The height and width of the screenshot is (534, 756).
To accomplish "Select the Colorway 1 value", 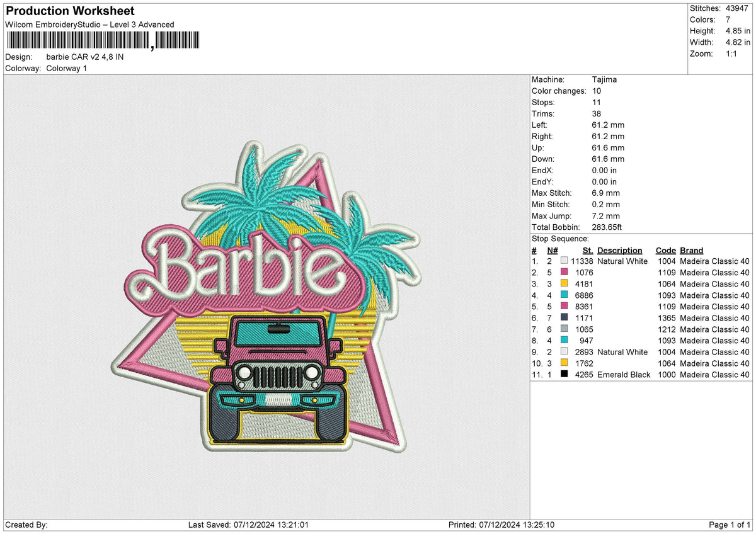I will (x=67, y=68).
